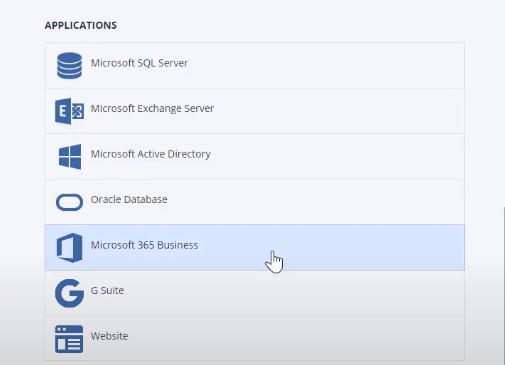The width and height of the screenshot is (505, 365).
Task: Click the Website page layout icon
Action: pyautogui.click(x=69, y=339)
